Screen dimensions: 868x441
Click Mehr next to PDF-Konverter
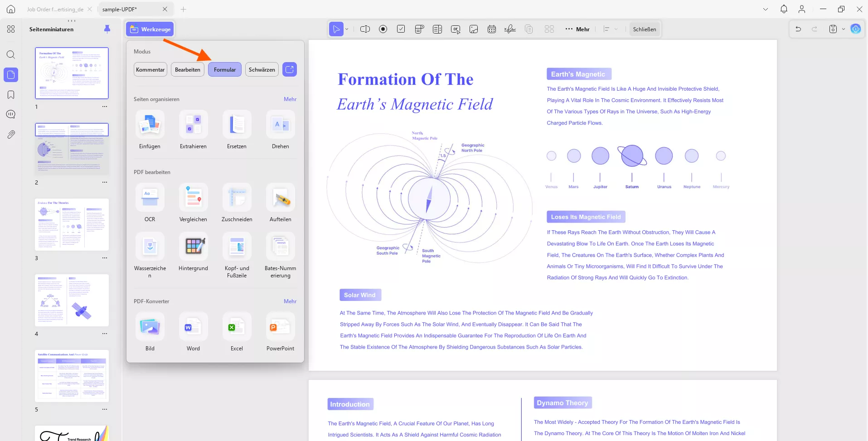[290, 301]
